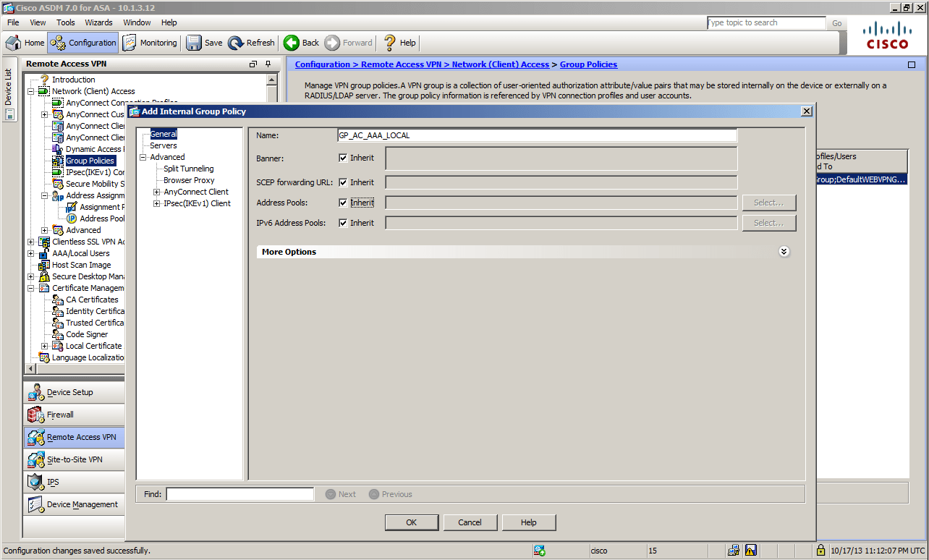
Task: Expand the Clientless SSL VPN Access node
Action: pos(31,242)
